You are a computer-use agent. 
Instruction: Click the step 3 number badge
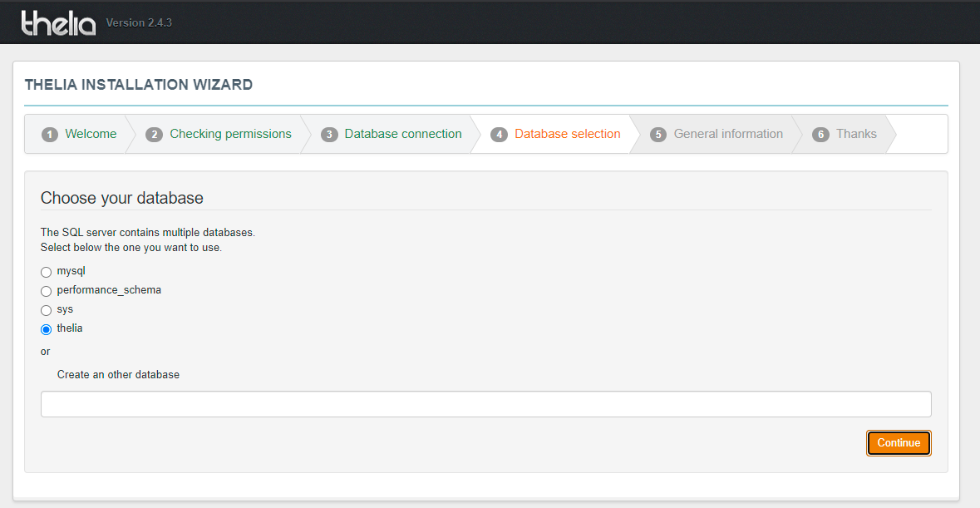tap(329, 135)
